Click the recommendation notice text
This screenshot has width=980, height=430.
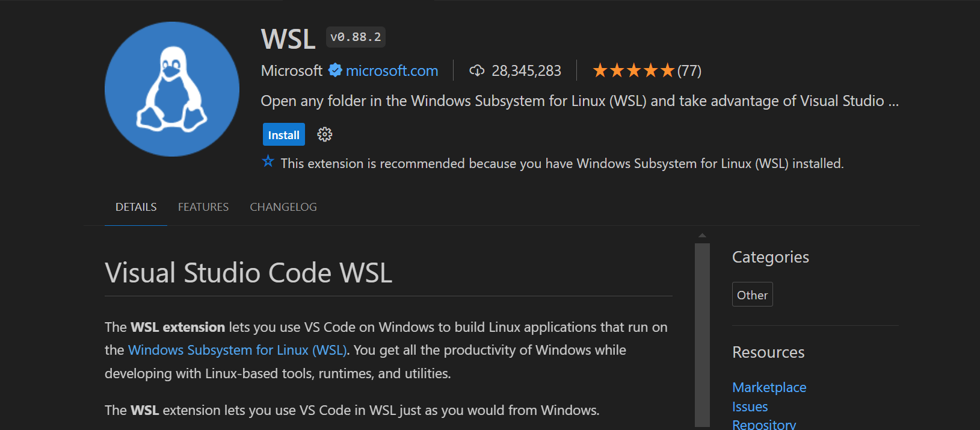[x=562, y=163]
